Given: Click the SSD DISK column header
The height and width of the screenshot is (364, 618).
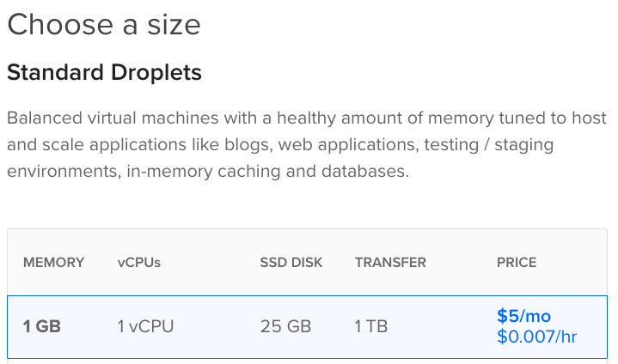Looking at the screenshot, I should 291,263.
